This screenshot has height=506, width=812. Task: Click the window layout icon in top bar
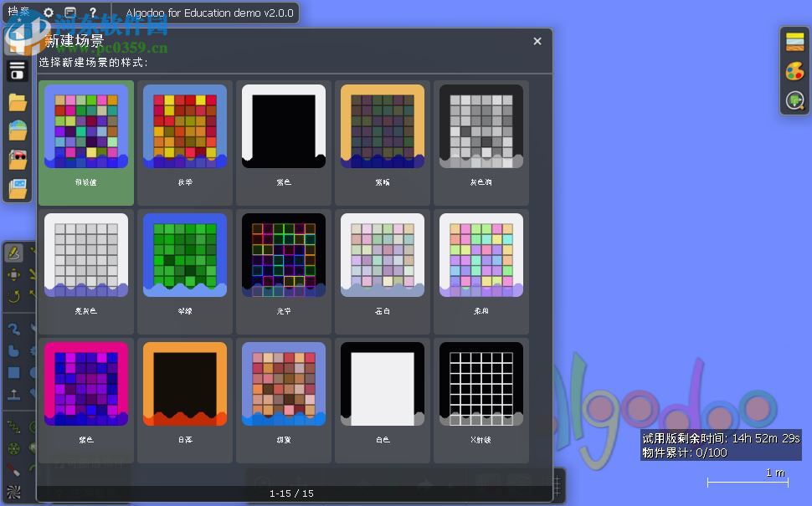pyautogui.click(x=70, y=13)
